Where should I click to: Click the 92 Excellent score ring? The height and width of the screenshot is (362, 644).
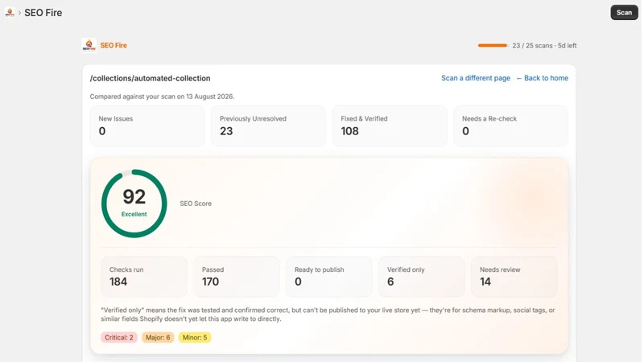tap(134, 204)
